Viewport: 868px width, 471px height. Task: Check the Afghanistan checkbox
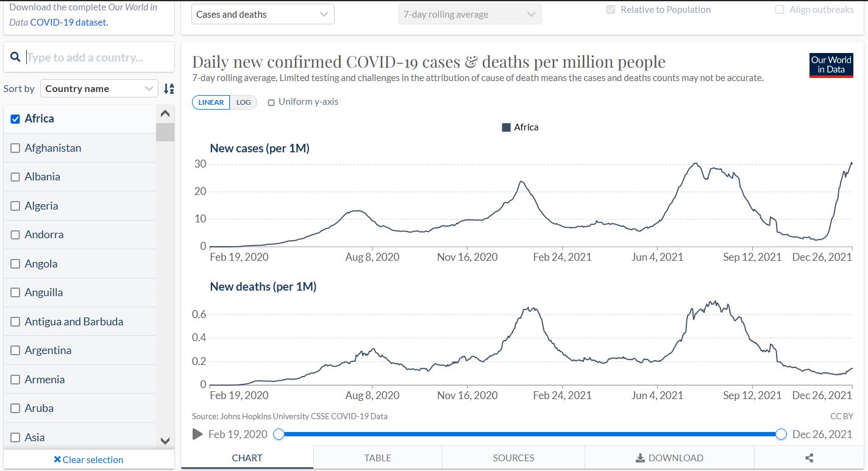pyautogui.click(x=15, y=148)
